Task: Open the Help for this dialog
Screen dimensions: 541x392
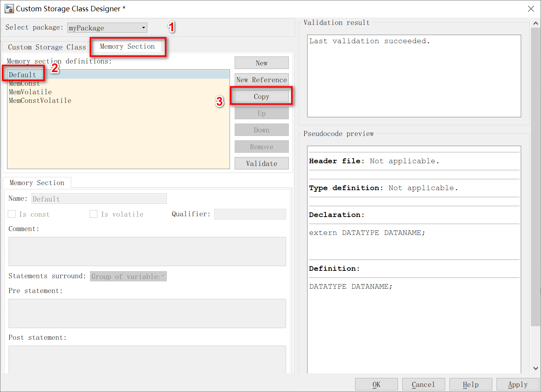Action: [x=471, y=384]
